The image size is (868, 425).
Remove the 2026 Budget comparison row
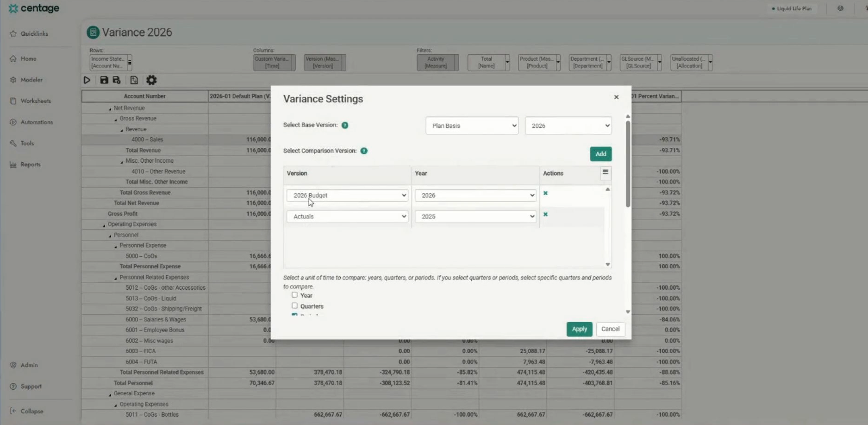(545, 193)
